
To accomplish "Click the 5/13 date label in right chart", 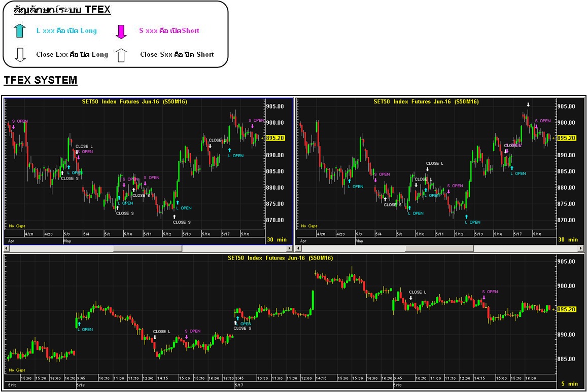I will (x=478, y=234).
